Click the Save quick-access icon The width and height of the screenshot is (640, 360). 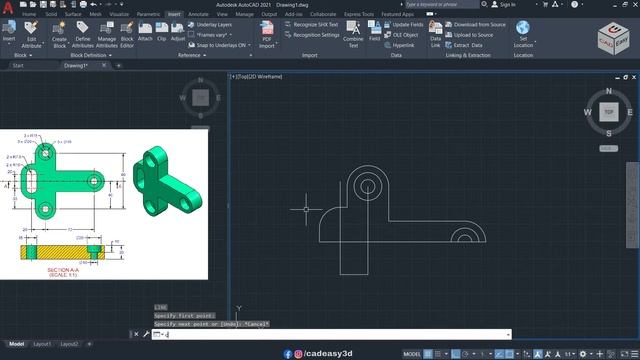(43, 4)
